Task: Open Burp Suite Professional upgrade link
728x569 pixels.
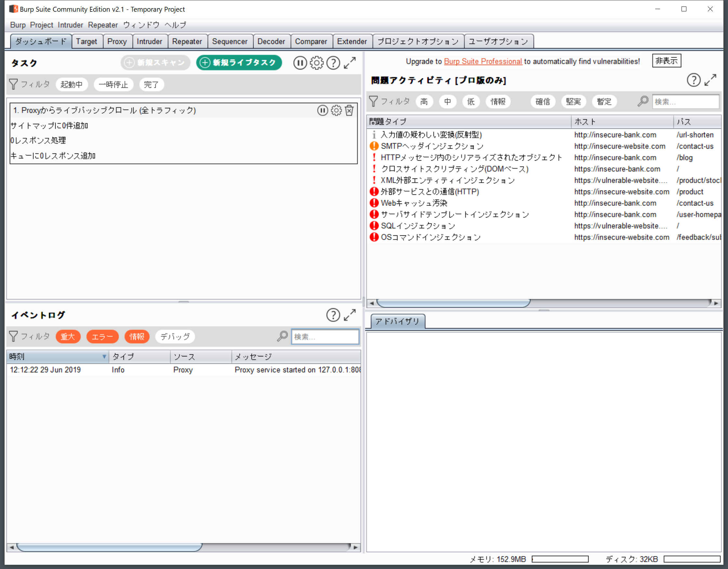Action: (483, 61)
